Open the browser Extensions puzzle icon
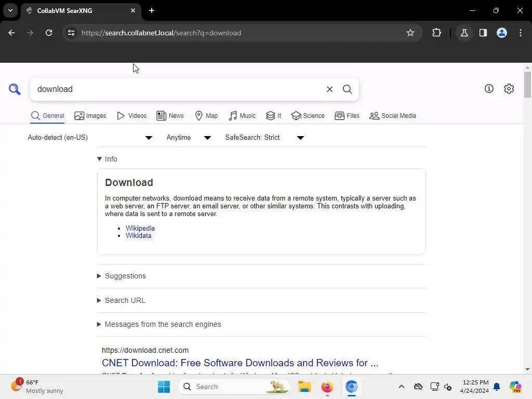Screen dimensions: 532x399 436,33
